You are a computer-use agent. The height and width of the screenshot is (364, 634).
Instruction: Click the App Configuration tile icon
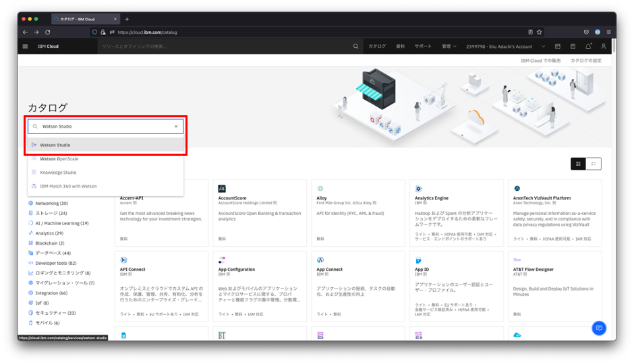tap(222, 260)
